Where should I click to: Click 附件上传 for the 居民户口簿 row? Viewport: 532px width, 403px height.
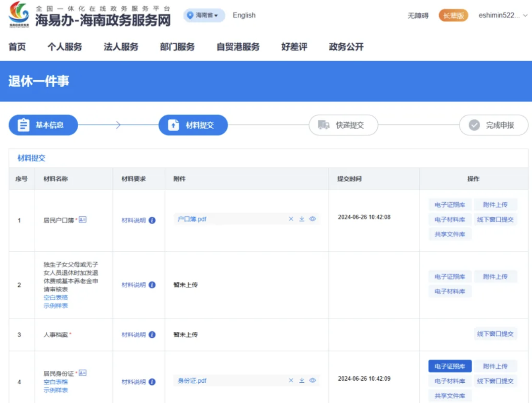point(495,205)
